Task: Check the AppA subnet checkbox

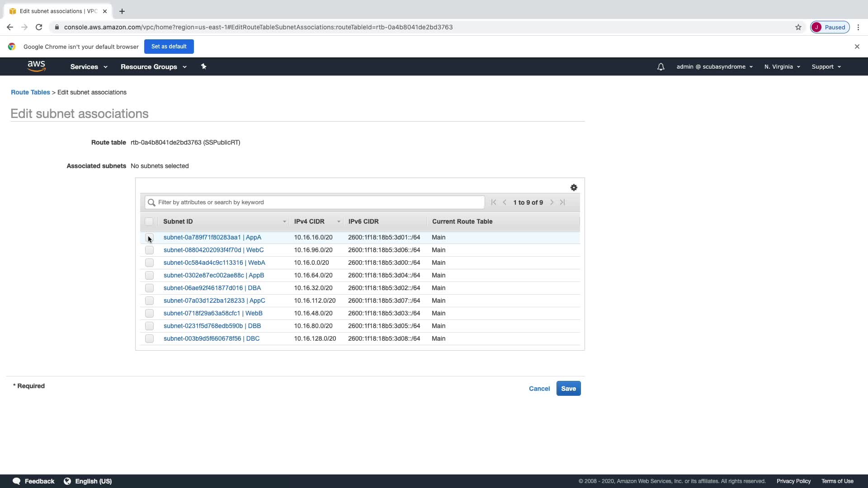Action: pos(149,237)
